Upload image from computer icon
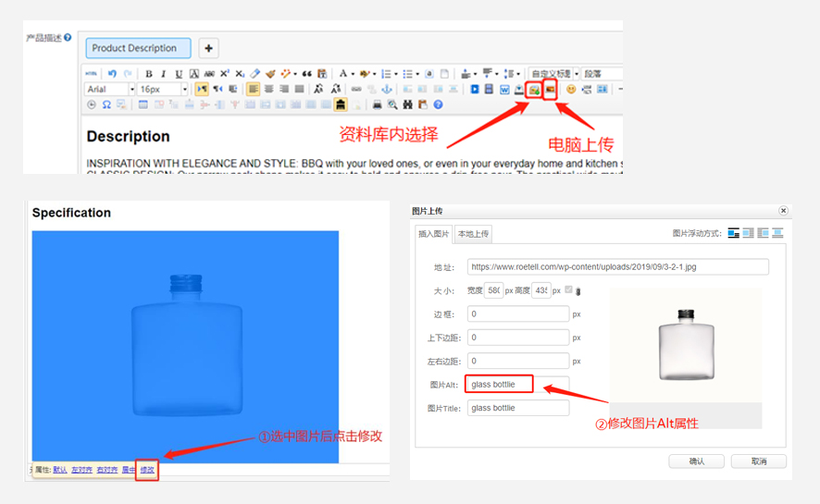Viewport: 820px width, 504px height. pyautogui.click(x=550, y=90)
